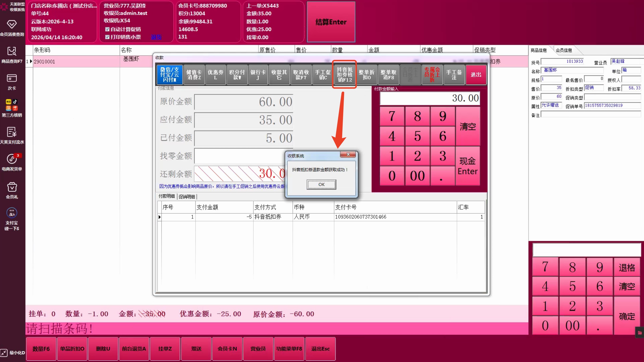Toggle auto-calculate promotion checkbox
The width and height of the screenshot is (644, 362).
coord(108,29)
